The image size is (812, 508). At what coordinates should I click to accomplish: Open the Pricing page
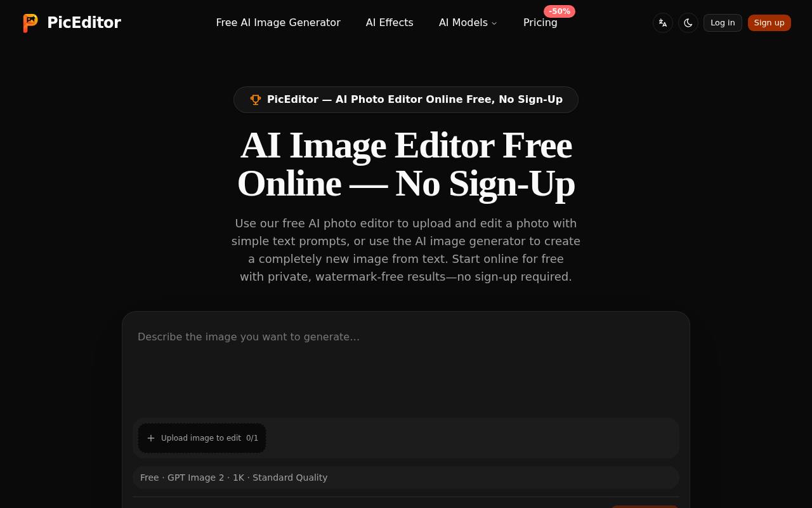540,23
